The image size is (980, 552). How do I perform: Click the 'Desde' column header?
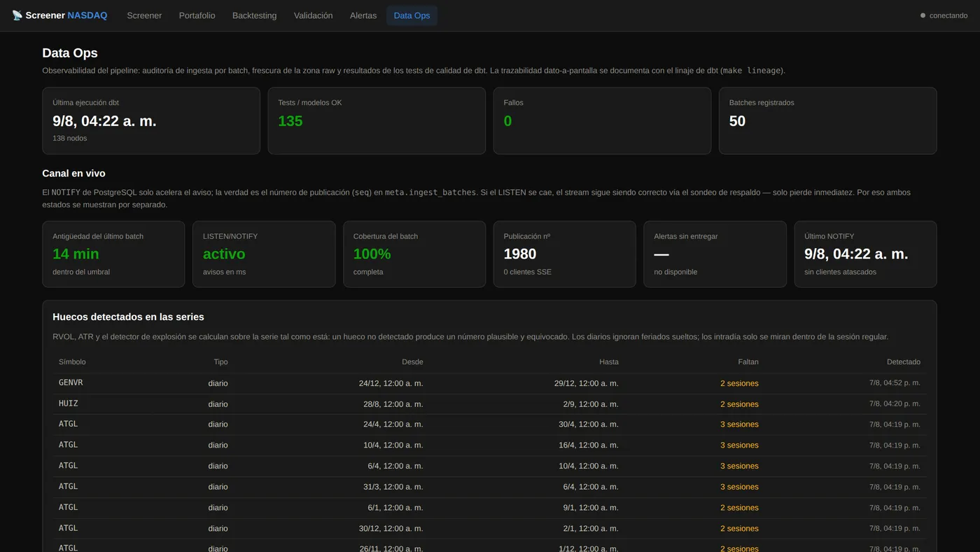point(412,362)
